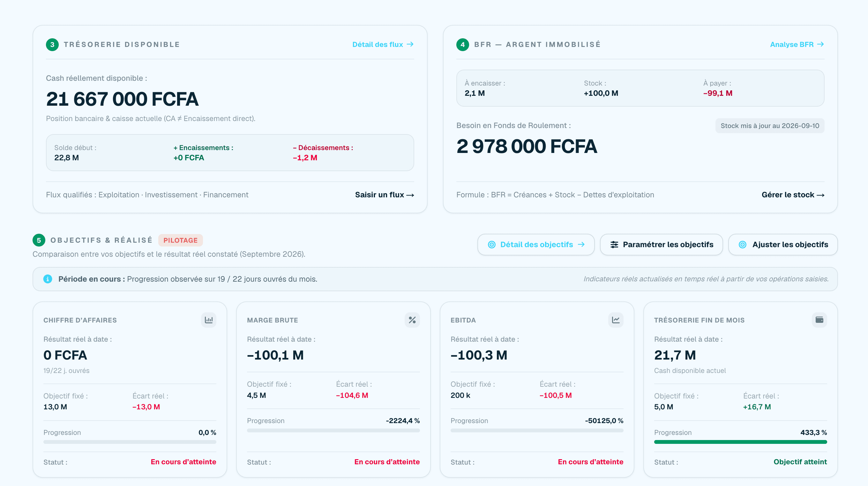Image resolution: width=868 pixels, height=486 pixels.
Task: Click Gérer le stock
Action: tap(793, 194)
